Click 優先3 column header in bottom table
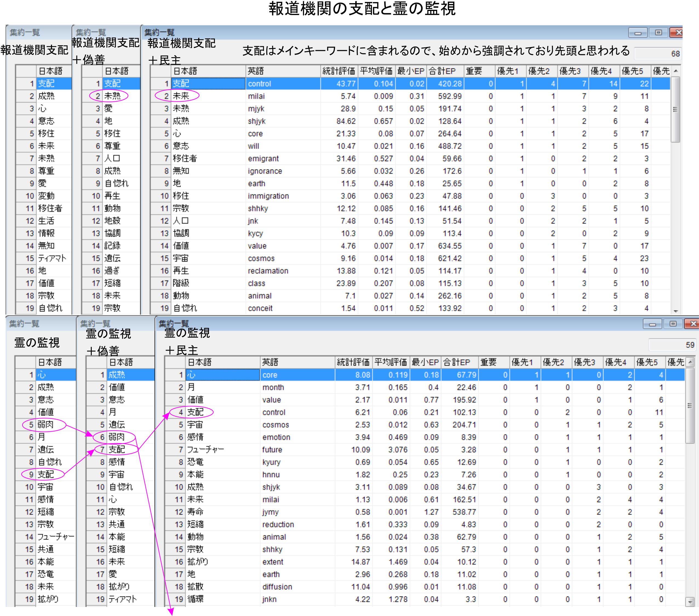Image resolution: width=699 pixels, height=616 pixels. pyautogui.click(x=585, y=362)
